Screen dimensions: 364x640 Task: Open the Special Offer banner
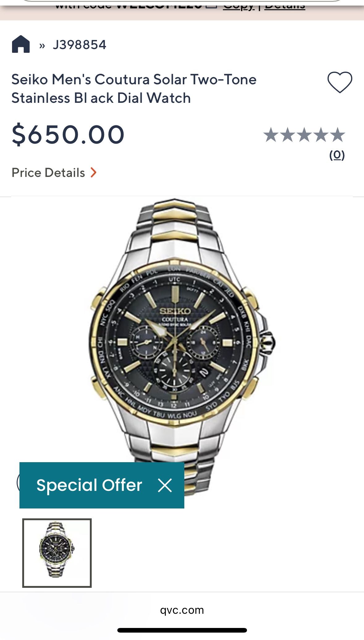[x=89, y=485]
